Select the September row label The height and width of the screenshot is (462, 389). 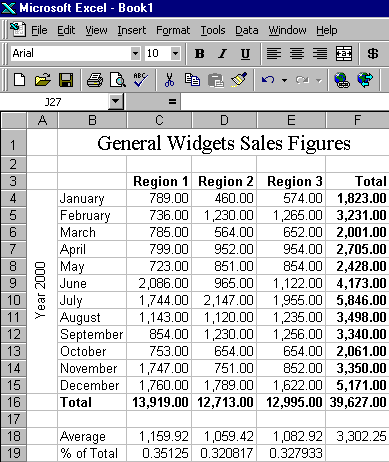point(92,334)
